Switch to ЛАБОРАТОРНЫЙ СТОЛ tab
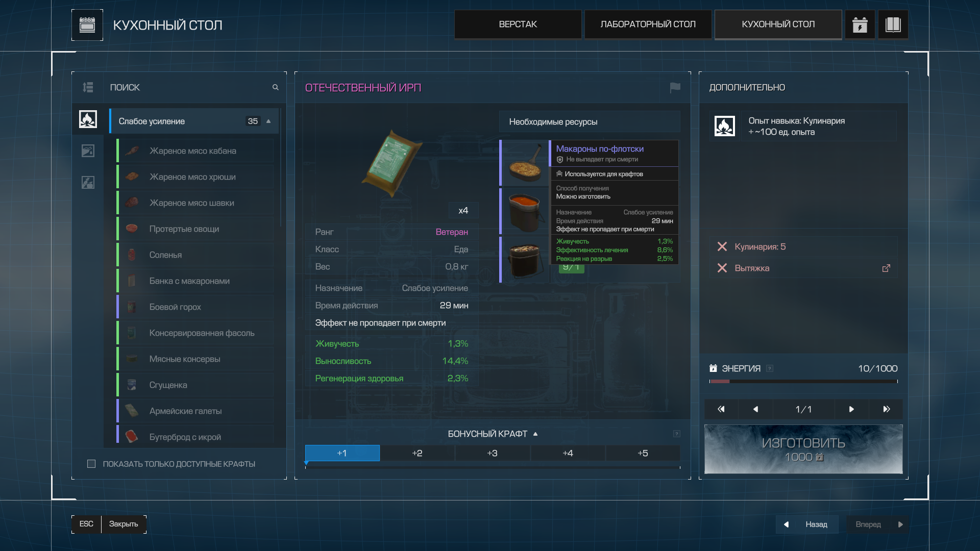 648,24
